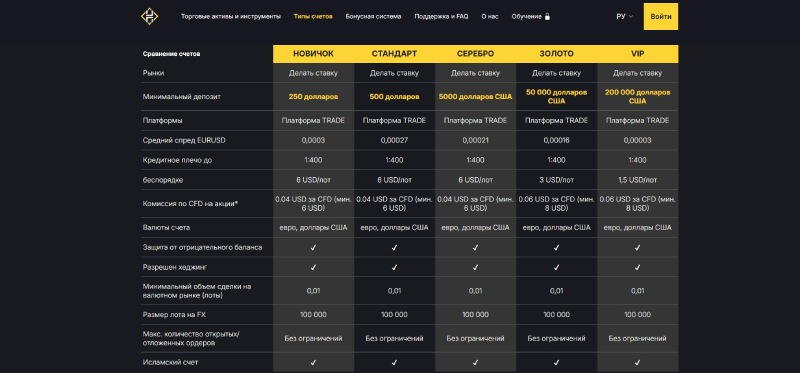
Task: Click VIP checkmark for Защита от отрицательного баланса
Action: click(x=638, y=247)
